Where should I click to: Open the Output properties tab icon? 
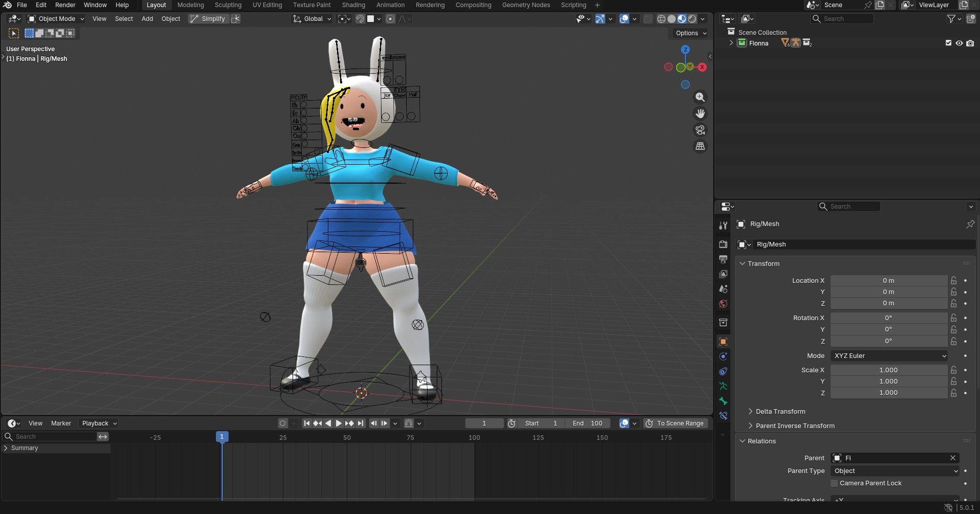[723, 259]
